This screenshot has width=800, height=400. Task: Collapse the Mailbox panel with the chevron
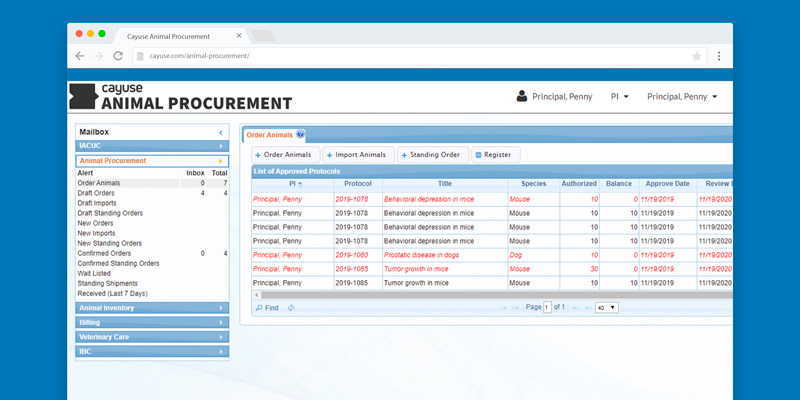[x=221, y=132]
